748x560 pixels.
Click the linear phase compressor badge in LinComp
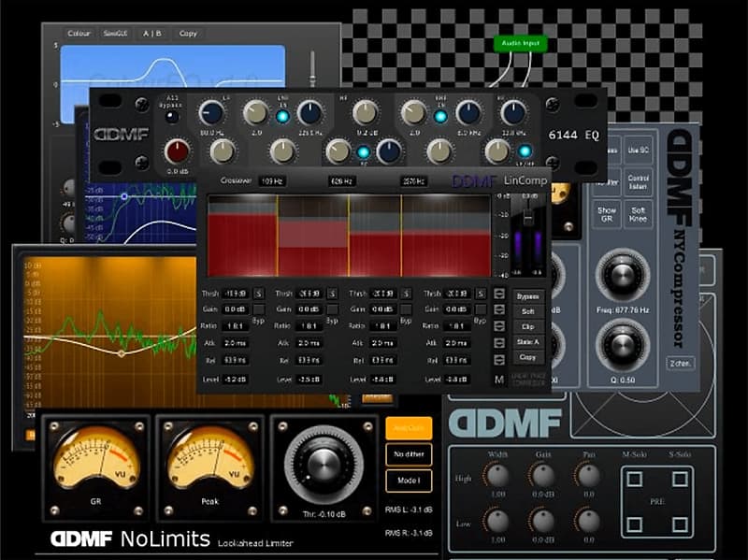(x=529, y=380)
